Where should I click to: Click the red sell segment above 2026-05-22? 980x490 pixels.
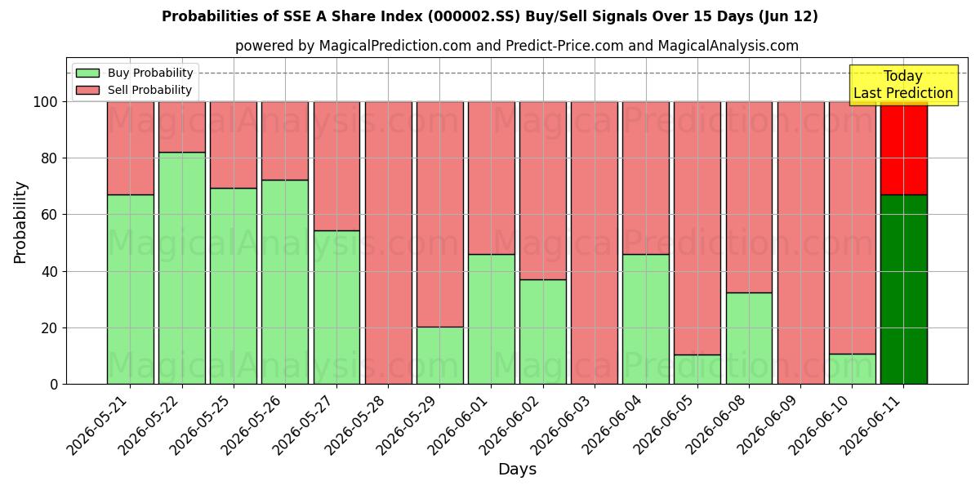coord(181,127)
